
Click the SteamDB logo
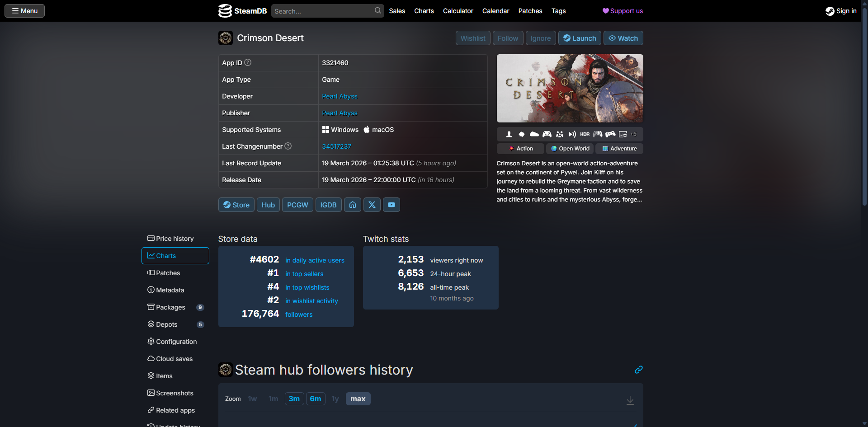pos(242,11)
